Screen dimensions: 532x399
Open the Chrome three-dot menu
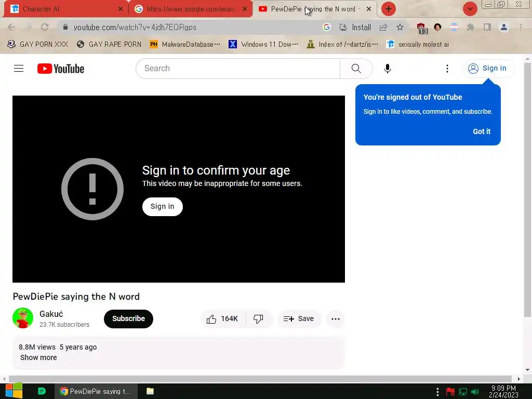click(x=521, y=27)
